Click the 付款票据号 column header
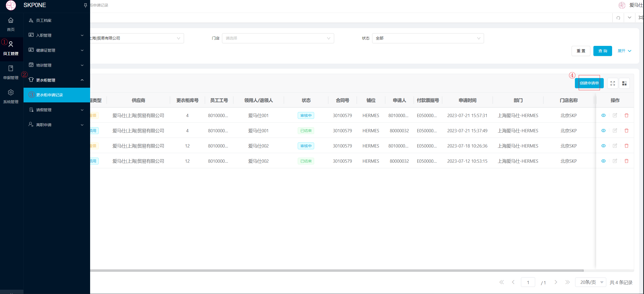Viewport: 644px width, 294px height. pos(428,100)
